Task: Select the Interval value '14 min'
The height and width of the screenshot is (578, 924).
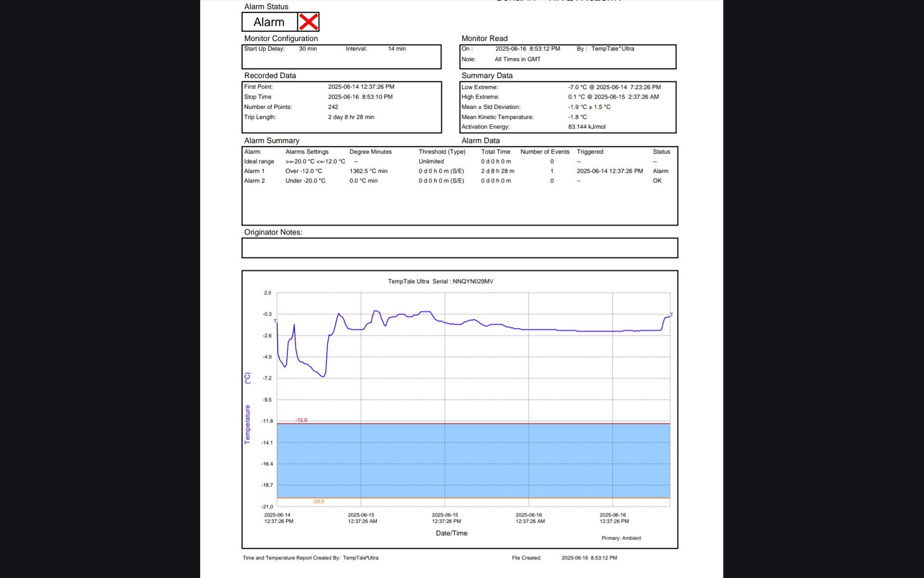Action: tap(397, 49)
